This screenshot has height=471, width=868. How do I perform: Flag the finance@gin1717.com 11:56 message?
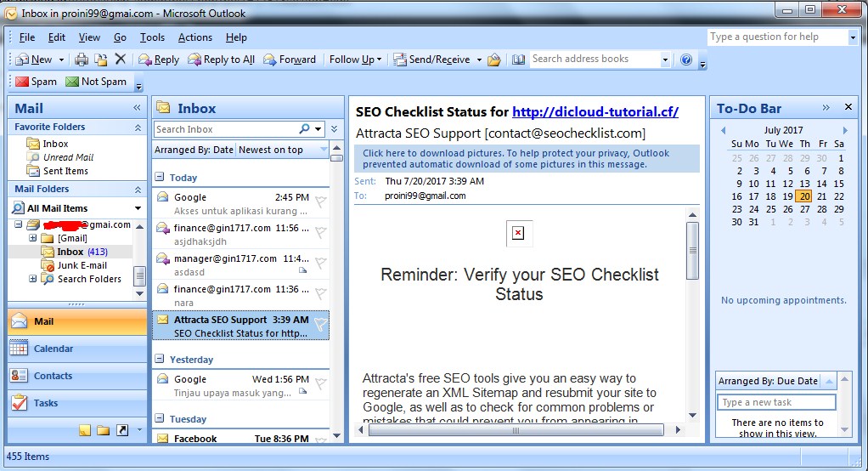pos(320,233)
